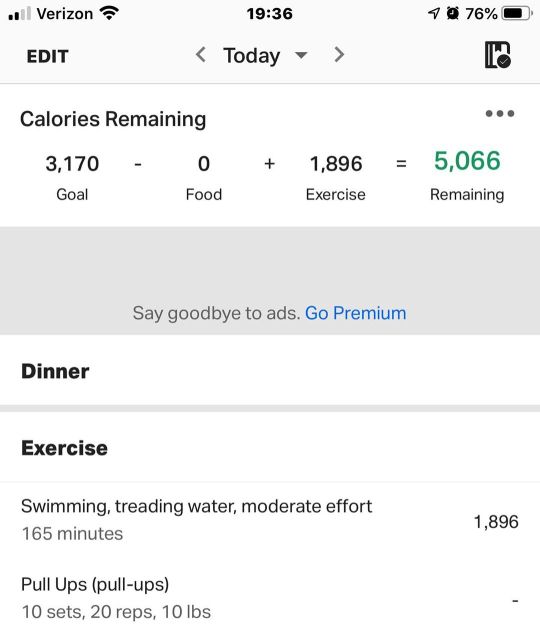The height and width of the screenshot is (635, 540).
Task: Open the Exercise section header
Action: click(x=270, y=447)
